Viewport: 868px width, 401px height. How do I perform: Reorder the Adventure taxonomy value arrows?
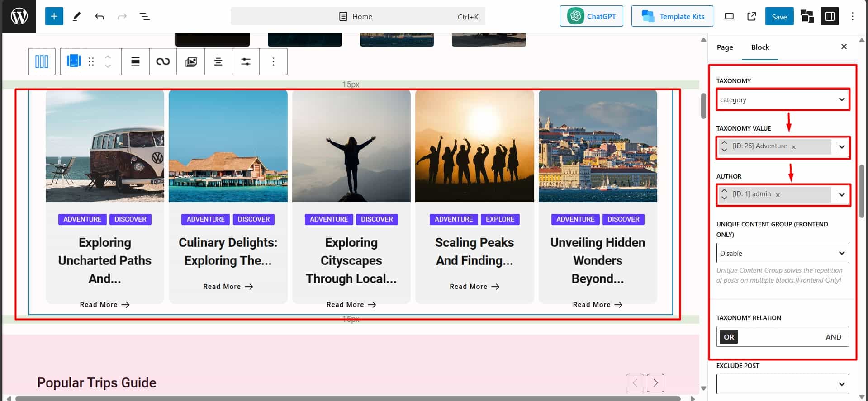(x=724, y=146)
